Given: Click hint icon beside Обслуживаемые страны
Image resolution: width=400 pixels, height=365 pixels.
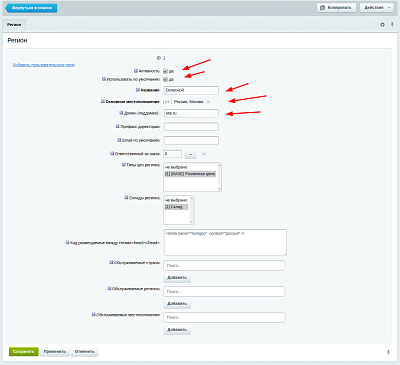Looking at the screenshot, I should pyautogui.click(x=111, y=262).
